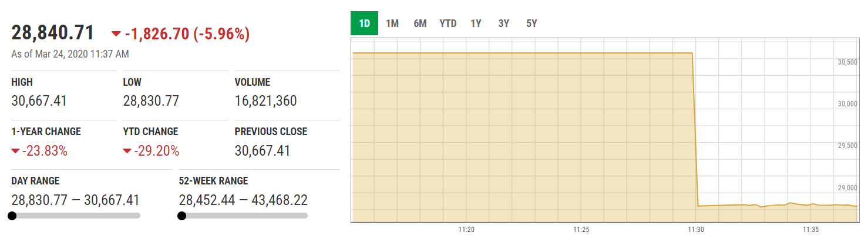Click the red down arrow beside -1,826.70

[x=116, y=34]
